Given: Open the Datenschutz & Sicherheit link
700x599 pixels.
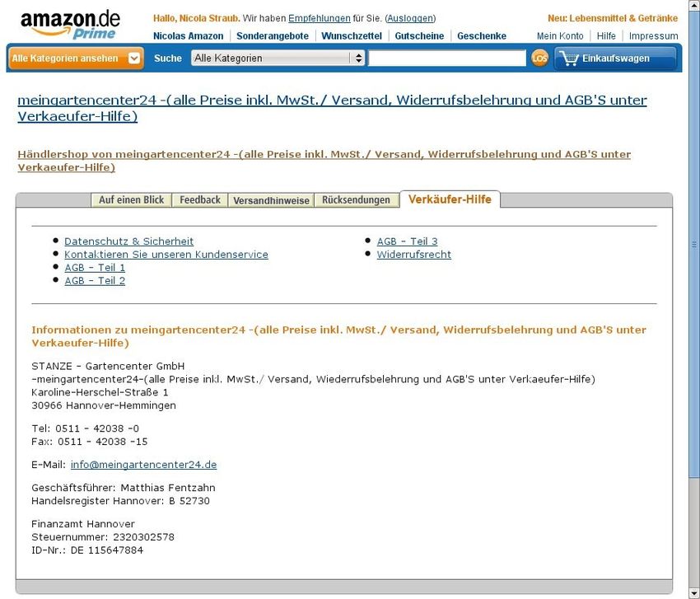Looking at the screenshot, I should 128,241.
